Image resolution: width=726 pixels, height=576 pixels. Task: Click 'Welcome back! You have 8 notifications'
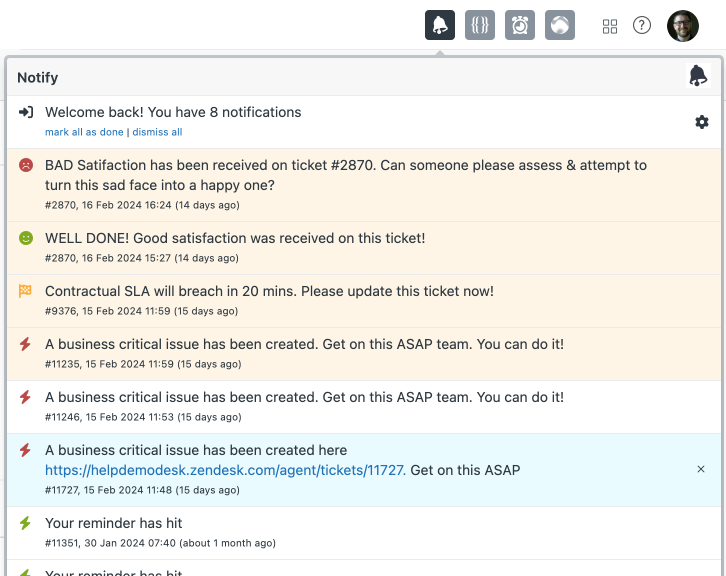click(173, 112)
